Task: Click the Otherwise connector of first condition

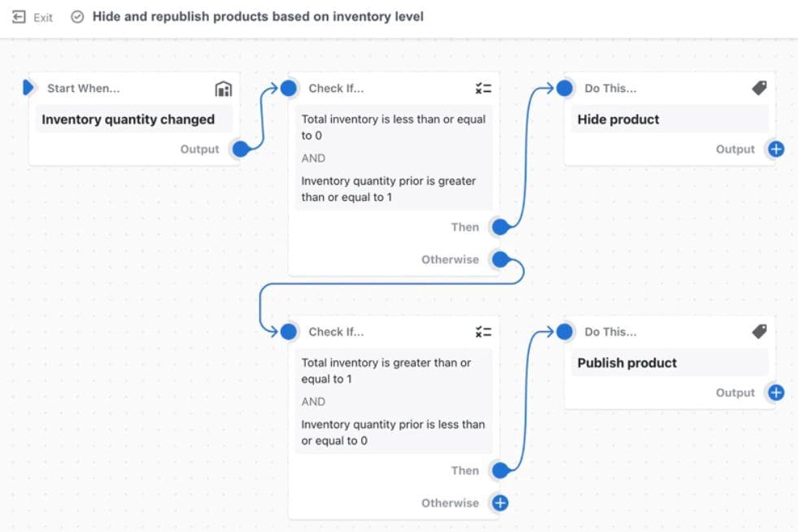Action: 500,260
